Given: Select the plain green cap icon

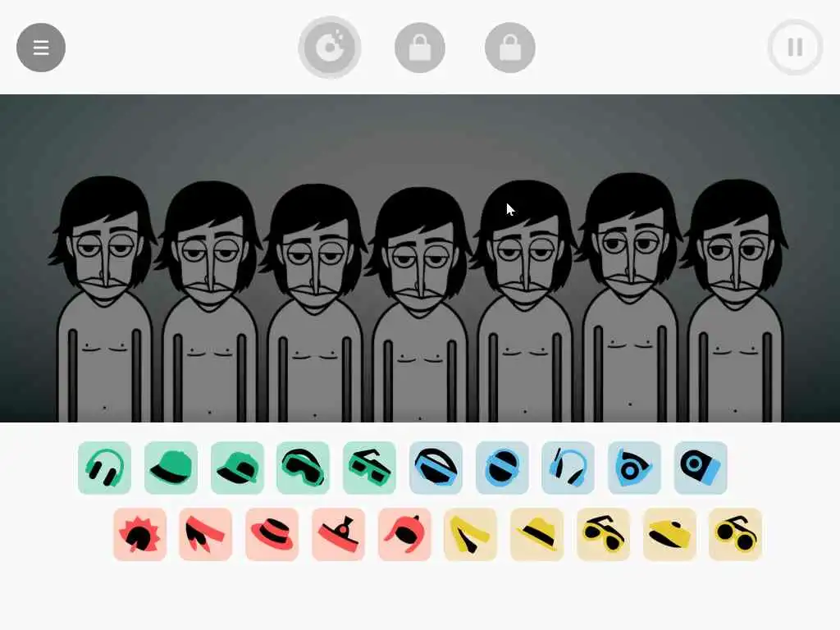Looking at the screenshot, I should 171,468.
